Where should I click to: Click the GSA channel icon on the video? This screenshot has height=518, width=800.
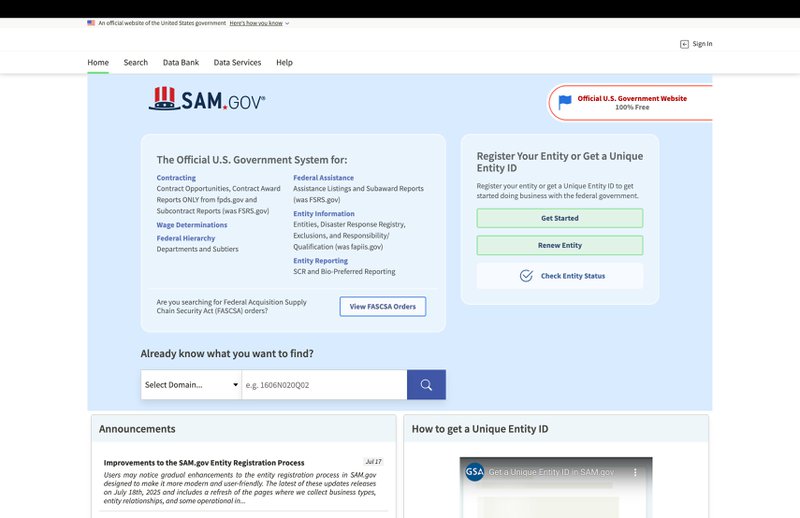tap(474, 472)
